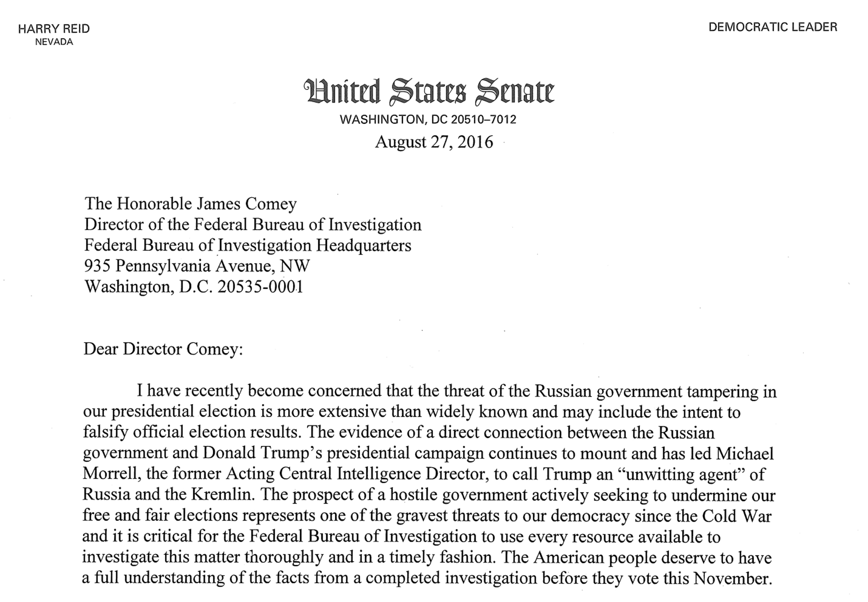
Task: Click the Washington, D.C. 20535-0001 line
Action: tap(194, 287)
